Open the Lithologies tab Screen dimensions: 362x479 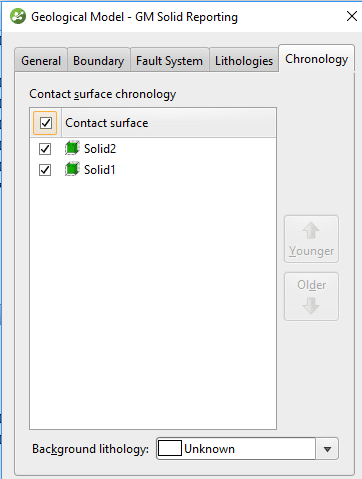pyautogui.click(x=244, y=60)
